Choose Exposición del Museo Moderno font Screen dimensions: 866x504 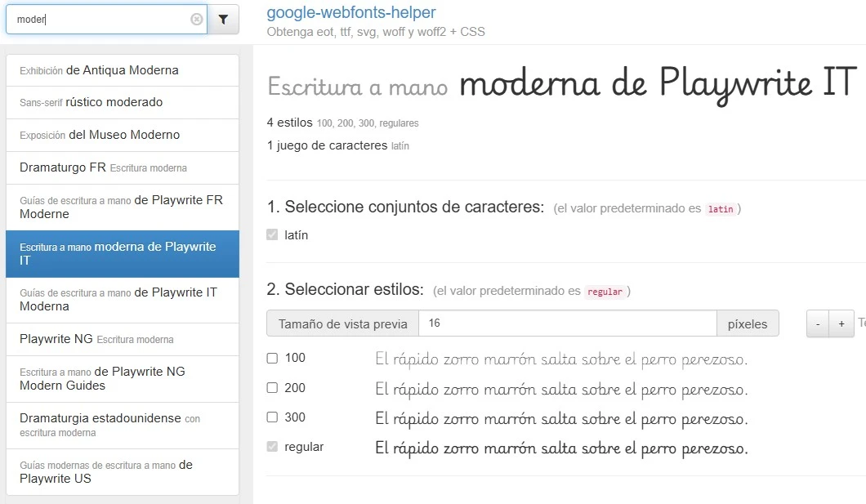coord(123,135)
